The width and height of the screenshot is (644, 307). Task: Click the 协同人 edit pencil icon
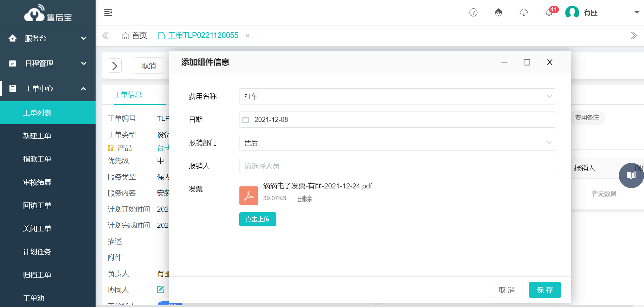(x=160, y=289)
